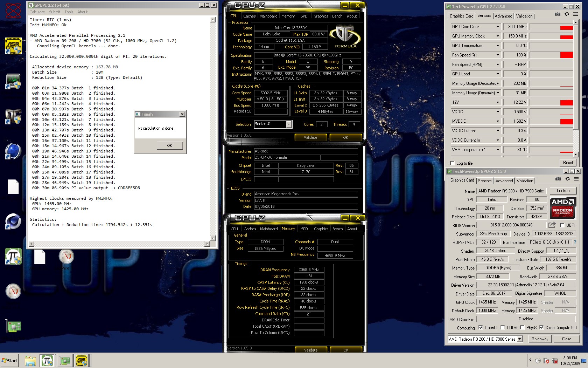Click the refresh icon in GPU-Z Sensors window

567,14
